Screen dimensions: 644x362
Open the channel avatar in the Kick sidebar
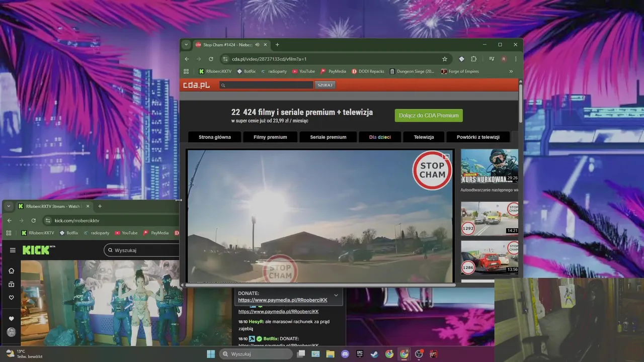[11, 332]
